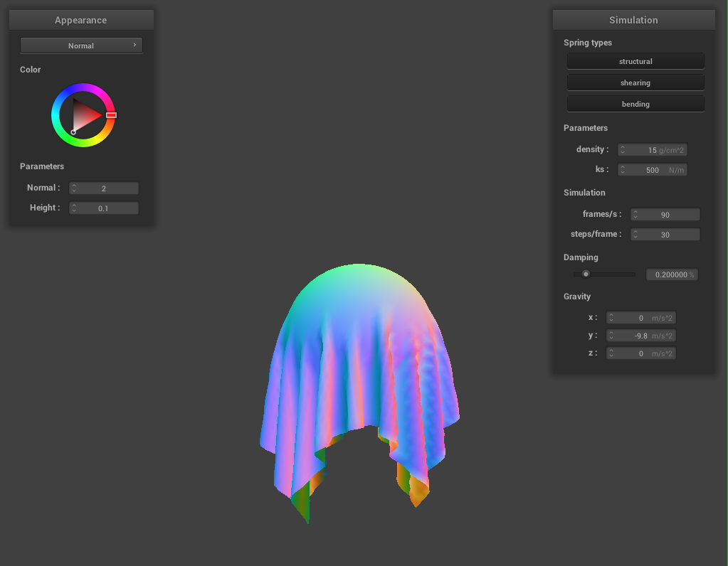Screen dimensions: 728x566
Task: Click the Damping percentage field
Action: coord(672,274)
